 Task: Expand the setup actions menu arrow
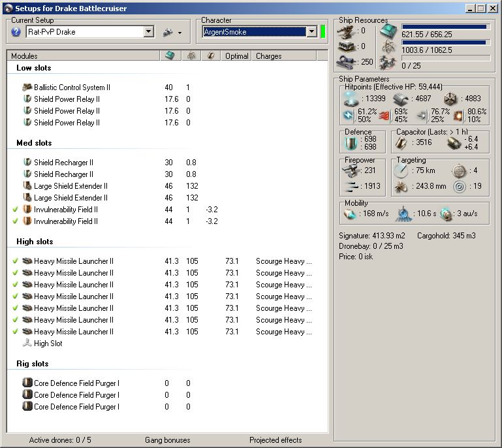tap(180, 33)
